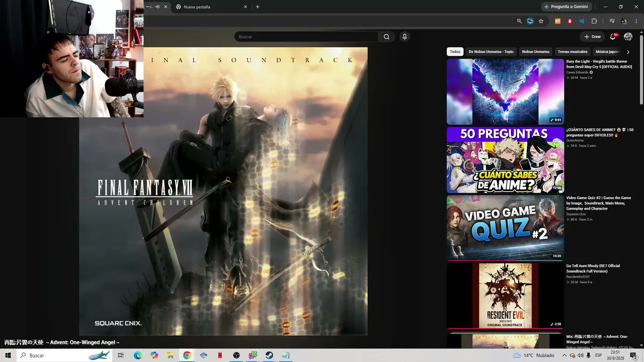Click the install app icon in address bar
644x362 pixels.
point(530,21)
